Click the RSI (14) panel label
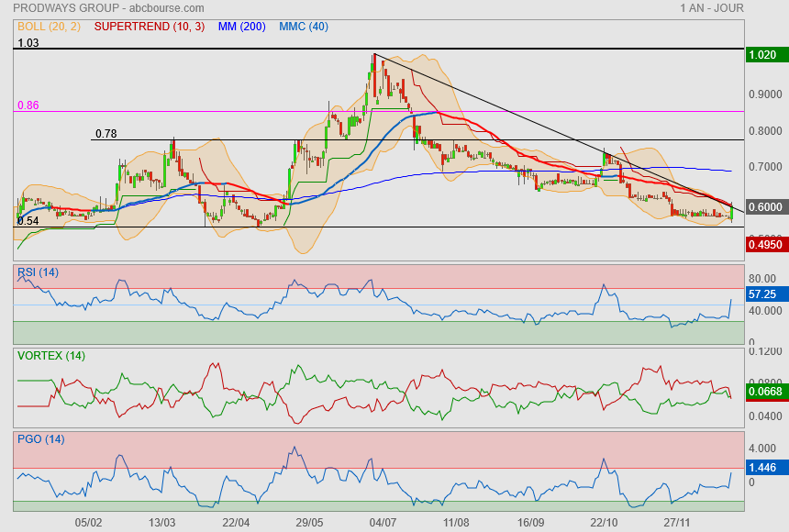789x532 pixels. pyautogui.click(x=38, y=272)
